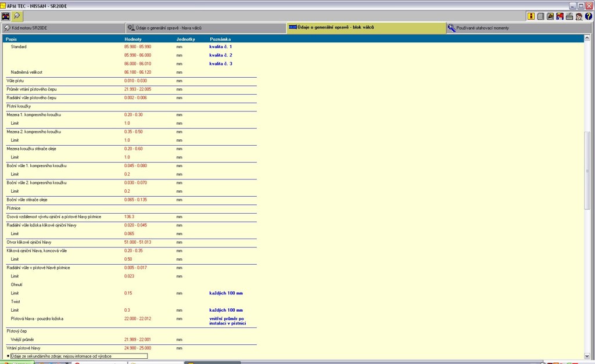Click the Hodnoty column header
The width and height of the screenshot is (595, 364).
(x=133, y=39)
